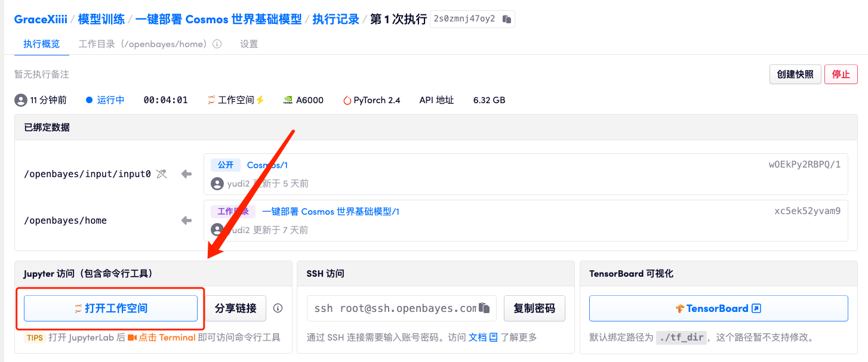The height and width of the screenshot is (362, 868).
Task: Click the 6.32 GB storage value
Action: click(x=490, y=100)
